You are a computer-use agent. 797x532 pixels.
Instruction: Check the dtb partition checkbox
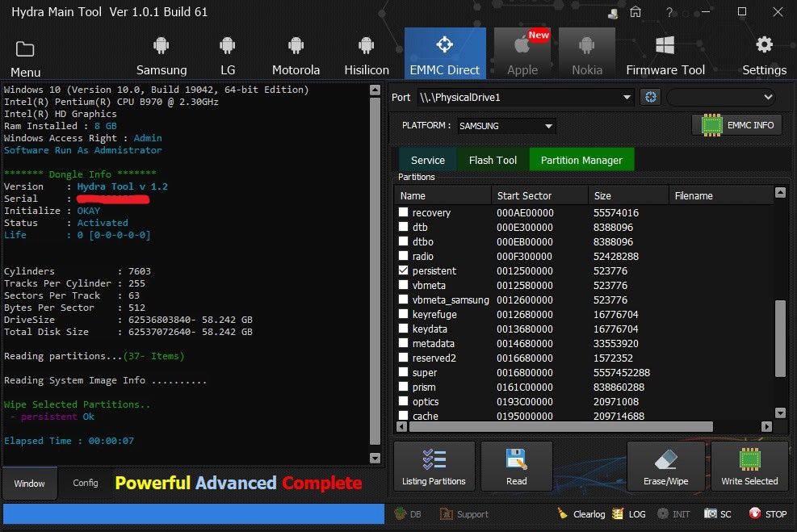click(403, 227)
